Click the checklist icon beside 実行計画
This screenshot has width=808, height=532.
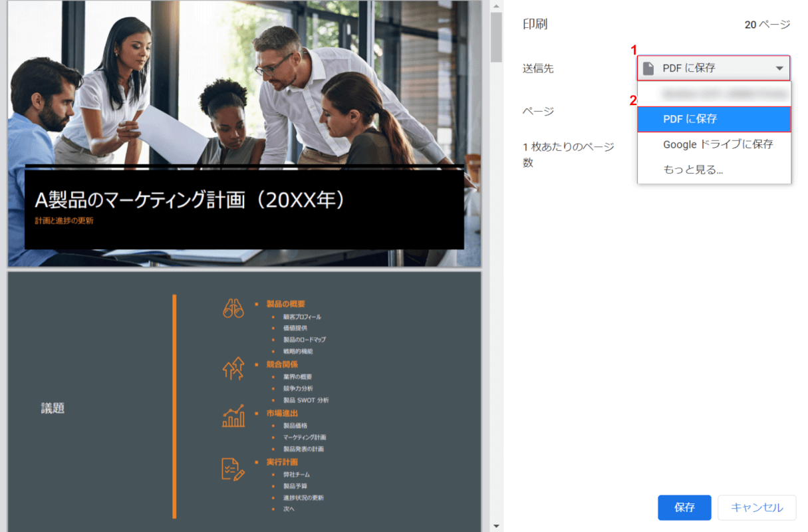click(233, 468)
